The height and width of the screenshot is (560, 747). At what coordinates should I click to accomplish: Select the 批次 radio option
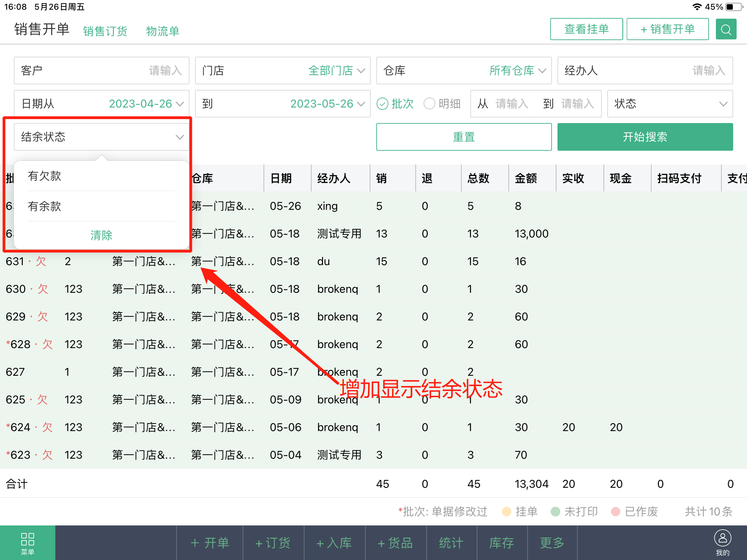(395, 104)
